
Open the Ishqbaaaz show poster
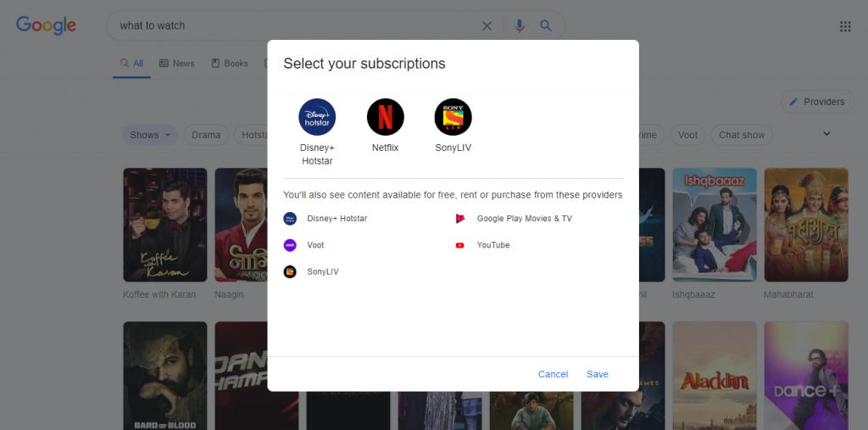click(714, 225)
